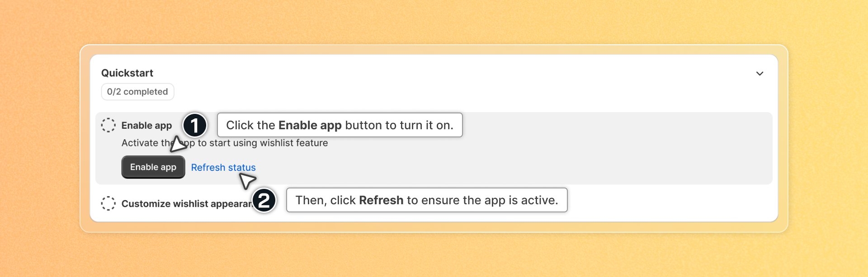The image size is (868, 277).
Task: Click the number 2 annotation badge
Action: click(x=264, y=200)
